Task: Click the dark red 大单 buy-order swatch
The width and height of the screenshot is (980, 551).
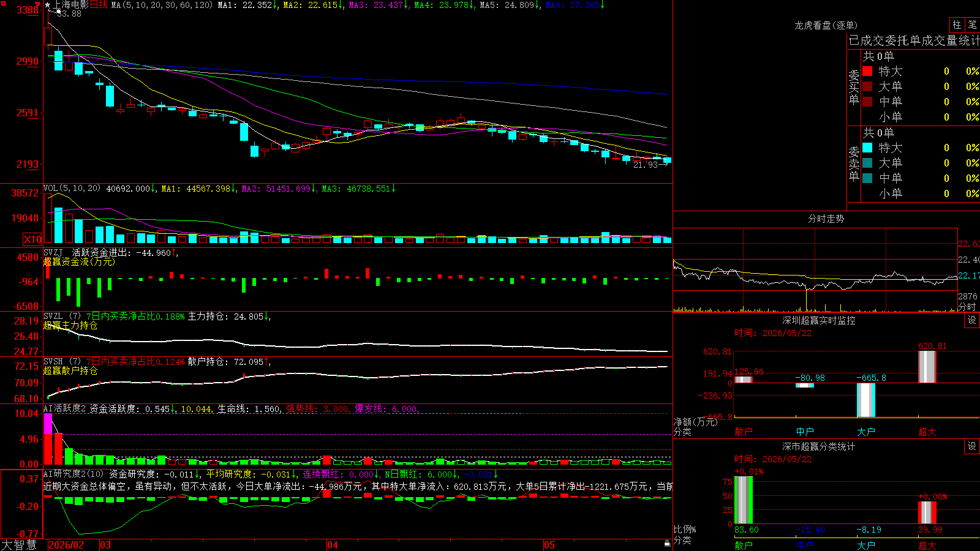Action: tap(867, 86)
